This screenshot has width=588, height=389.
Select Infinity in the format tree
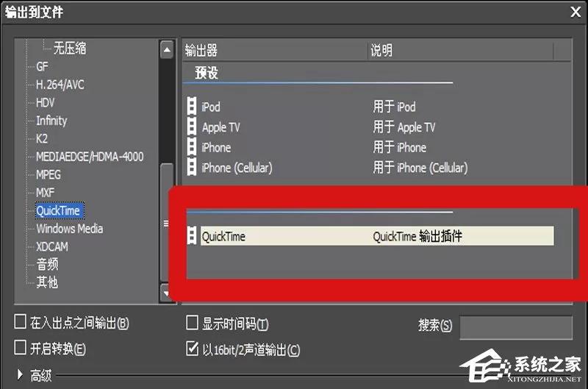tap(51, 121)
